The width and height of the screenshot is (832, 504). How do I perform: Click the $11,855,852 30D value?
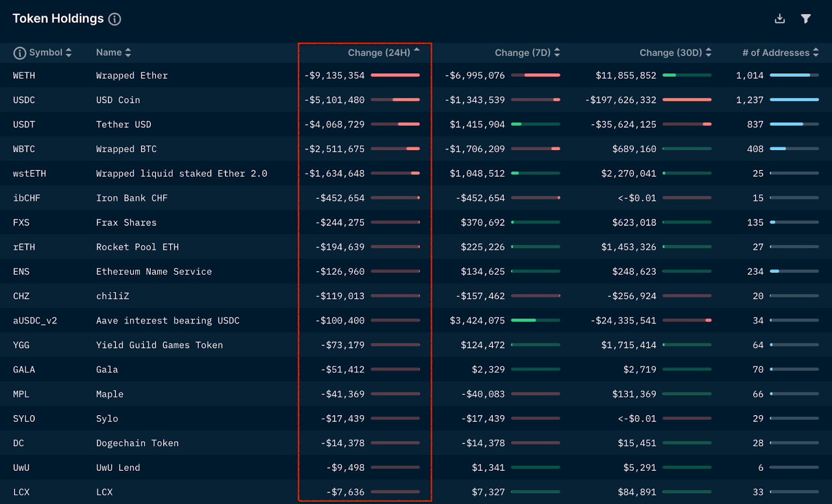click(x=626, y=76)
